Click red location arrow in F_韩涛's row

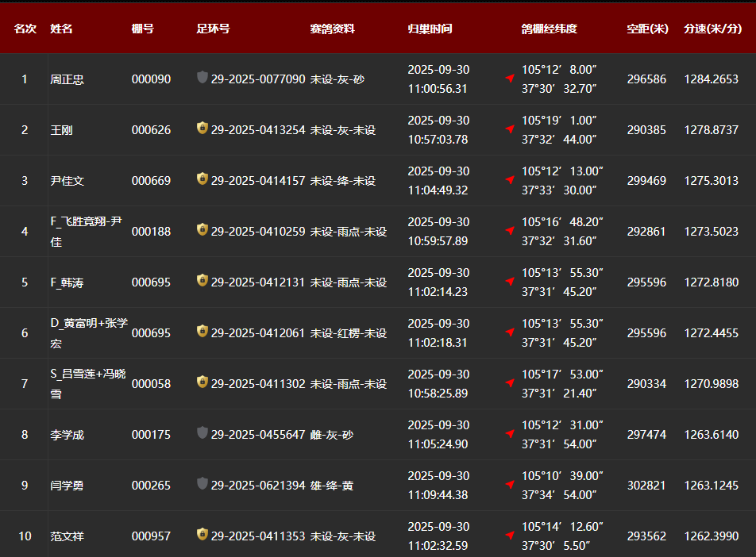pyautogui.click(x=510, y=282)
